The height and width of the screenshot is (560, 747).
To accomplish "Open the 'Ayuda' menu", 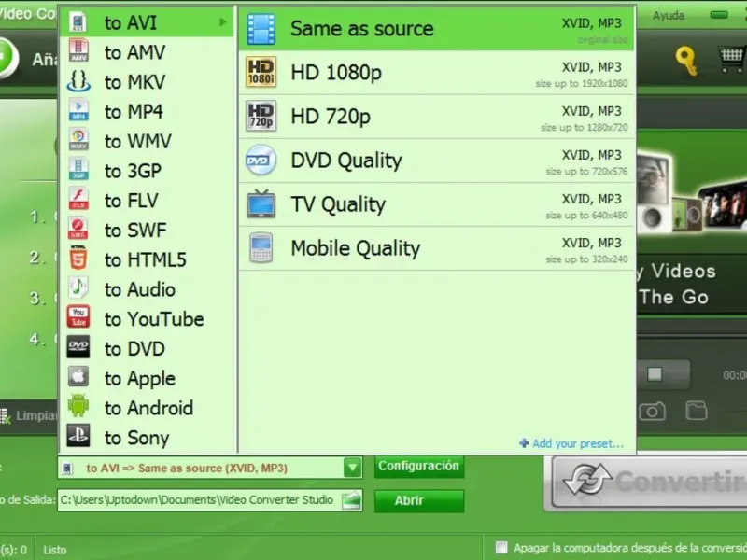I will [669, 15].
